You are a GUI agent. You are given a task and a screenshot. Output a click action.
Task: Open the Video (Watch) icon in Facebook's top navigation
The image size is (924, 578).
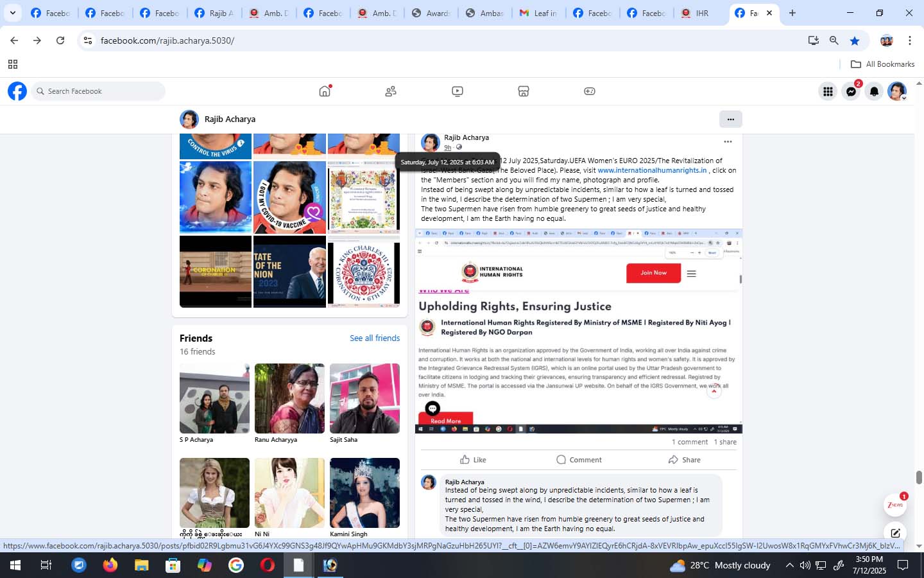click(458, 91)
